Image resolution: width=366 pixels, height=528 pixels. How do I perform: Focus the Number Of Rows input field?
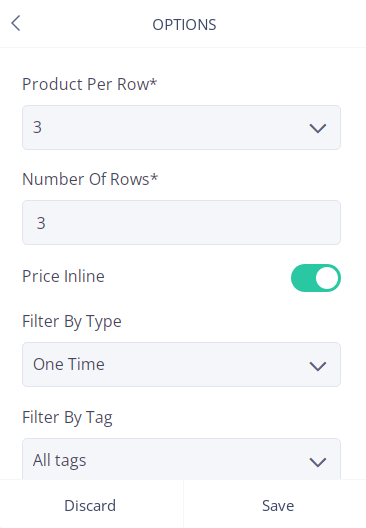pyautogui.click(x=181, y=223)
